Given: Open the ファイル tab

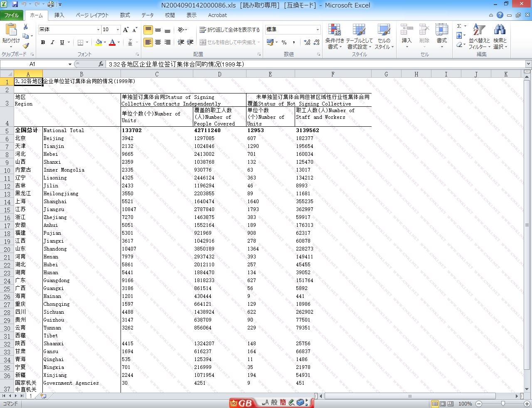Looking at the screenshot, I should click(12, 15).
